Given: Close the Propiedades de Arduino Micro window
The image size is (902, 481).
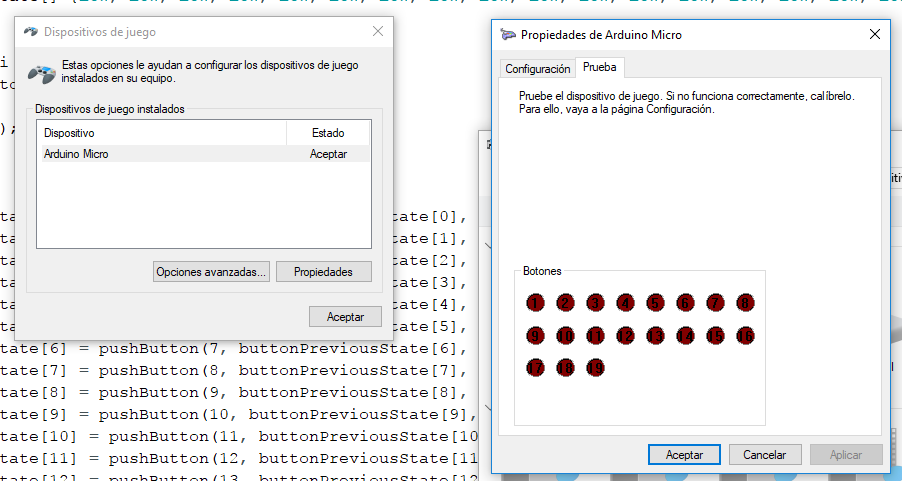Looking at the screenshot, I should [875, 34].
